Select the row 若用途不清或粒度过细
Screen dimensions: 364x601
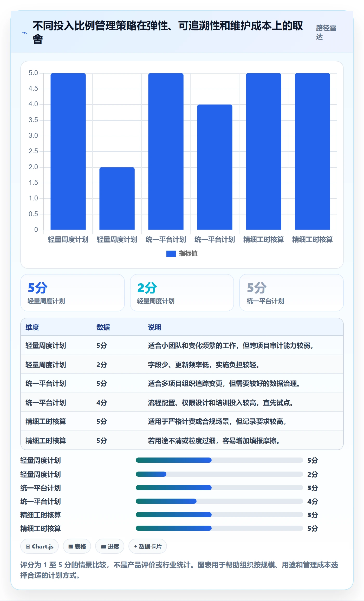coord(182,440)
